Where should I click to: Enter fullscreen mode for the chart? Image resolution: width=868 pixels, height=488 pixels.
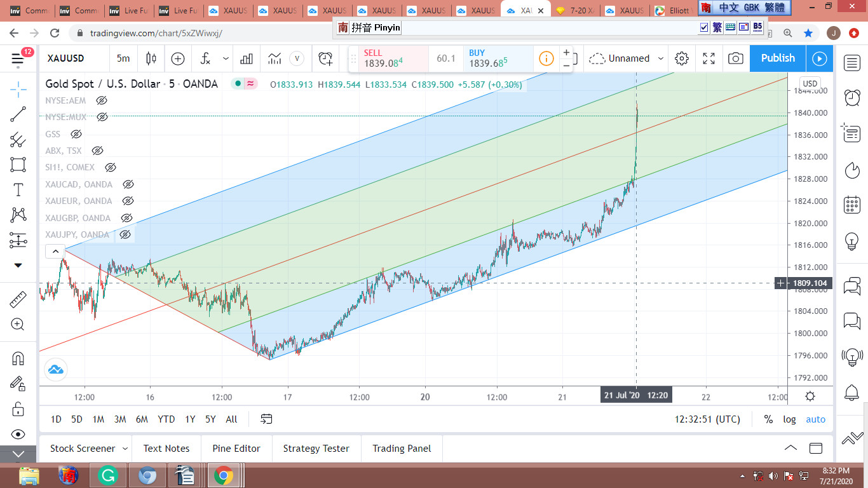coord(709,58)
